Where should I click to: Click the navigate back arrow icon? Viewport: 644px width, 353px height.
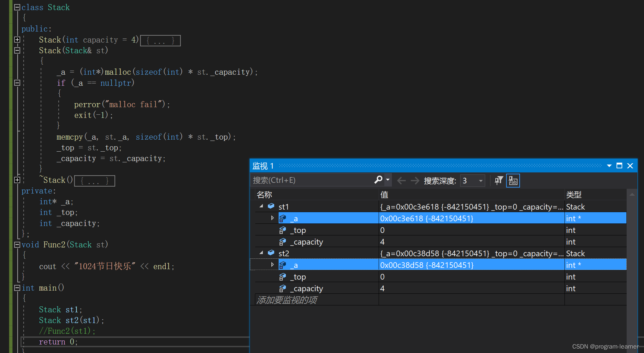click(x=400, y=180)
